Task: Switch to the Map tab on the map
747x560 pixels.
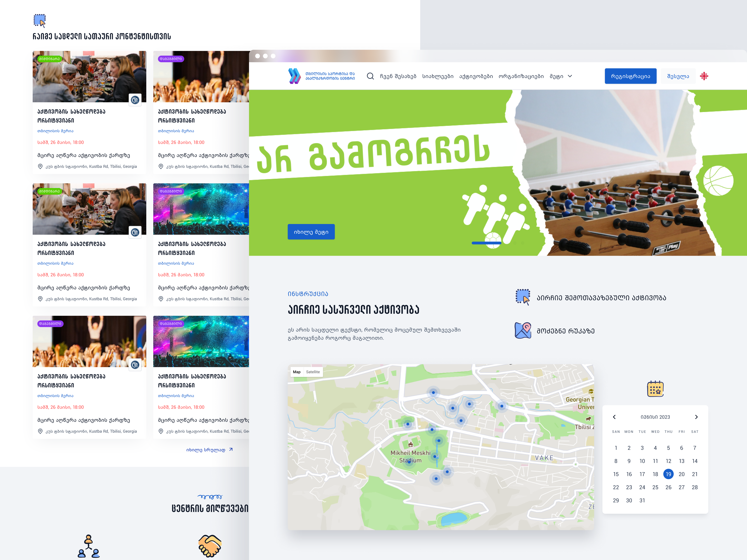Action: pos(296,372)
